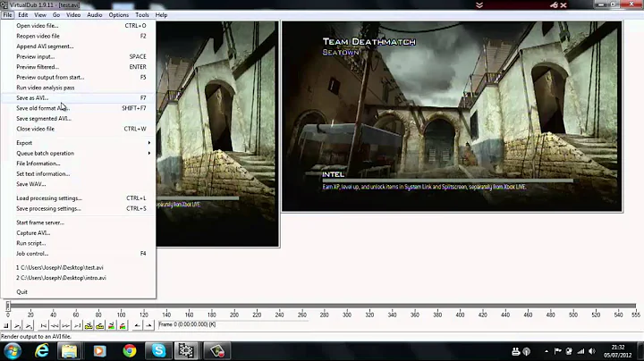644x361 pixels.
Task: Click the Frame 0 position readout
Action: 187,324
